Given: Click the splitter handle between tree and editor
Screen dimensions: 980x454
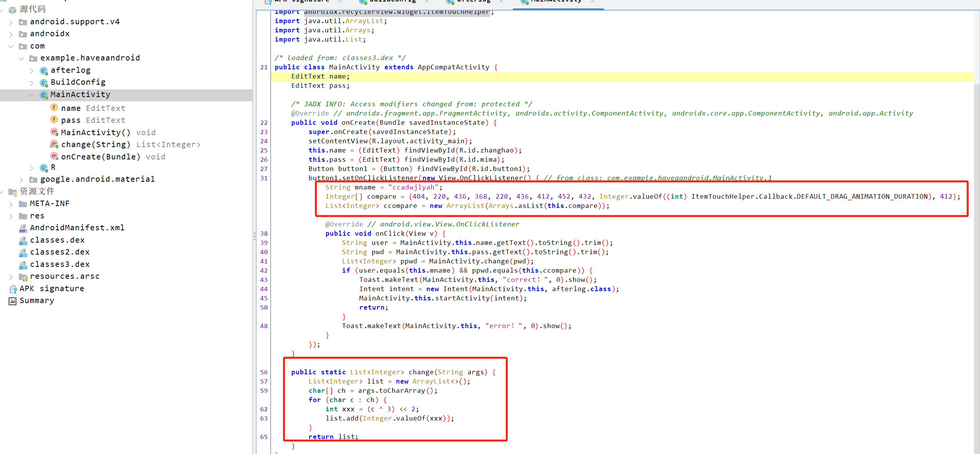Looking at the screenshot, I should click(x=254, y=236).
